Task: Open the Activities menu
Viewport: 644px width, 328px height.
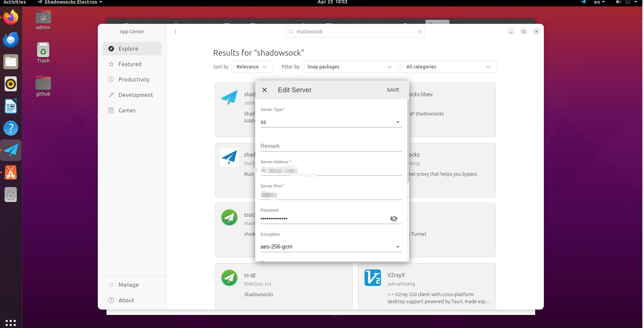Action: click(x=14, y=2)
